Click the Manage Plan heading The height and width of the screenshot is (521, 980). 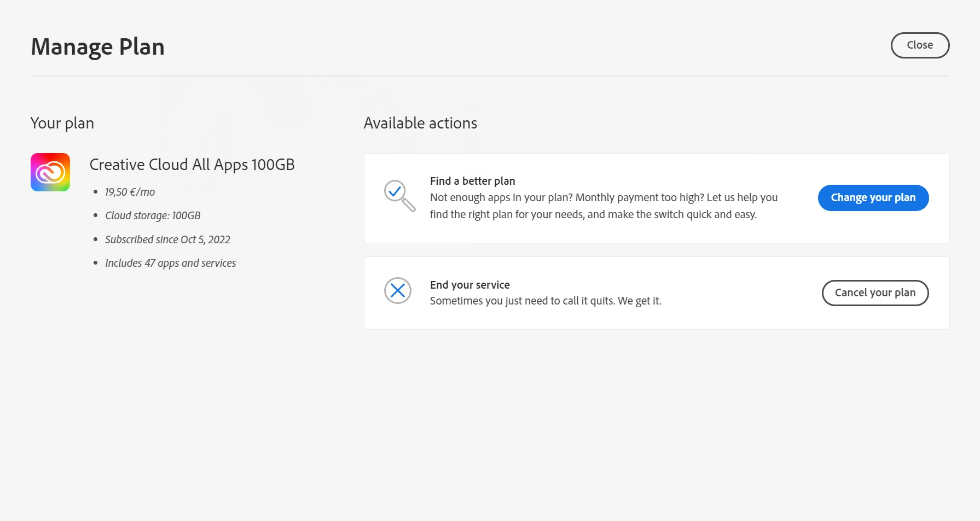click(98, 47)
